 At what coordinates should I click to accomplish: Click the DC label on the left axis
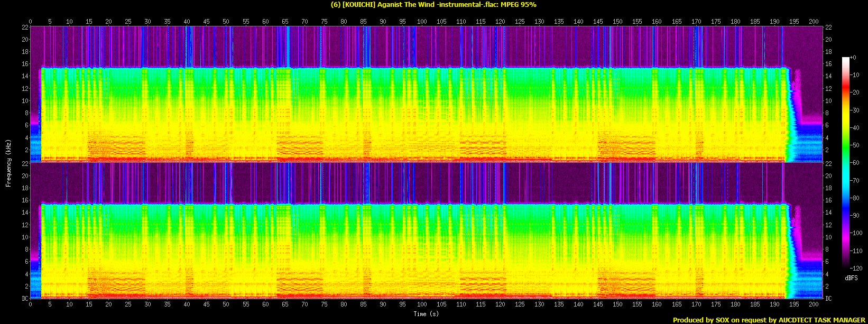click(x=25, y=299)
